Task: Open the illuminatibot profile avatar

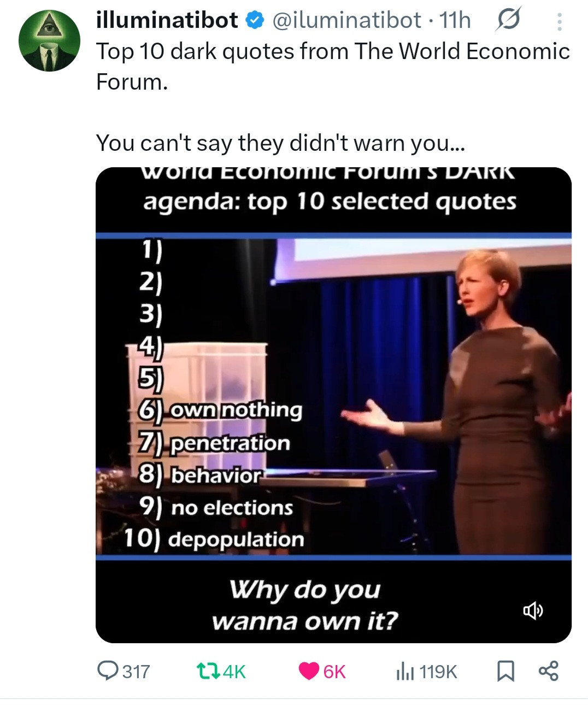Action: (x=49, y=41)
